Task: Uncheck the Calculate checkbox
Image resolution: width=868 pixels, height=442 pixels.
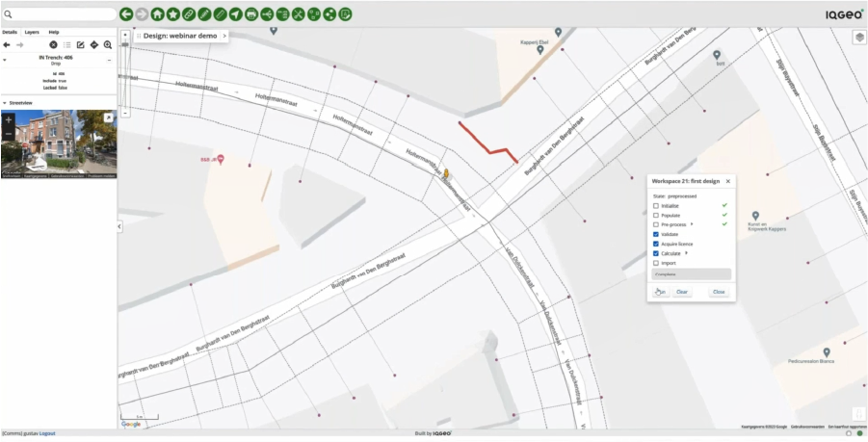Action: 656,253
